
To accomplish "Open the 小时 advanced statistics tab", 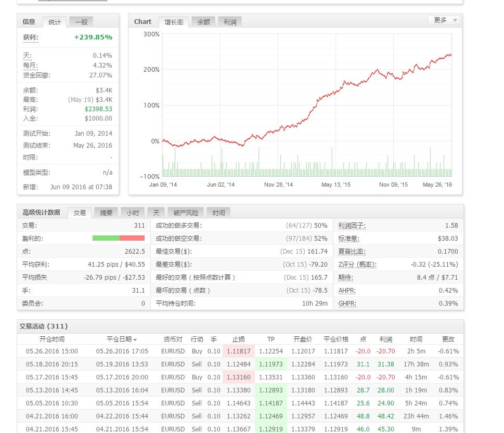I will (133, 213).
